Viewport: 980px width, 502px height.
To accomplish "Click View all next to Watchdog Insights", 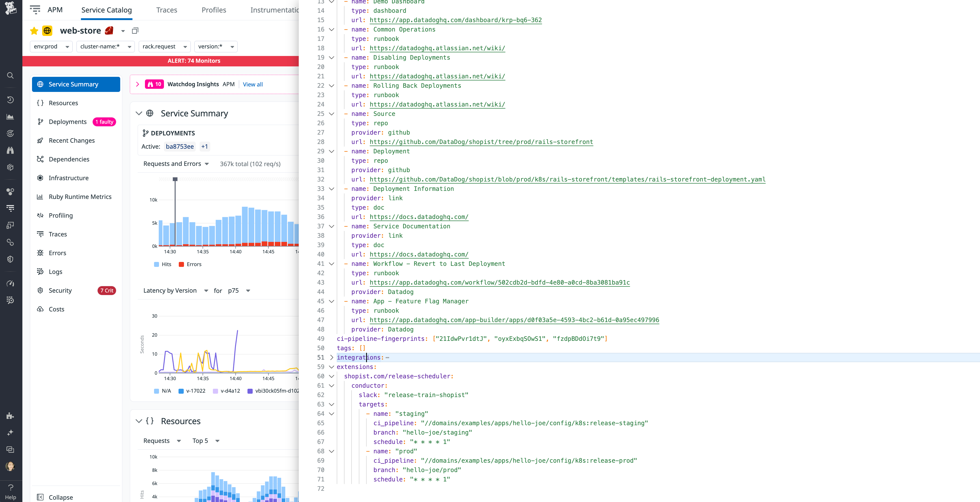I will [252, 84].
